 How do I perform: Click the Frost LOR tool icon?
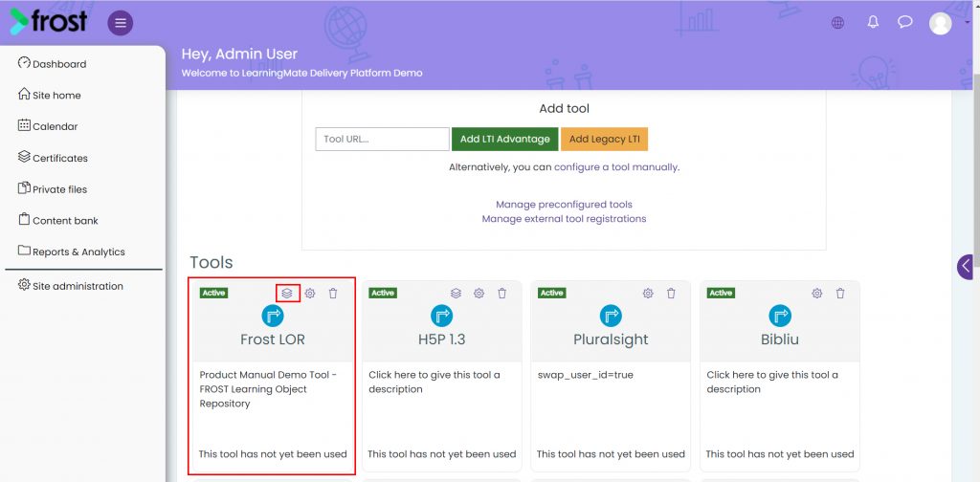tap(273, 316)
